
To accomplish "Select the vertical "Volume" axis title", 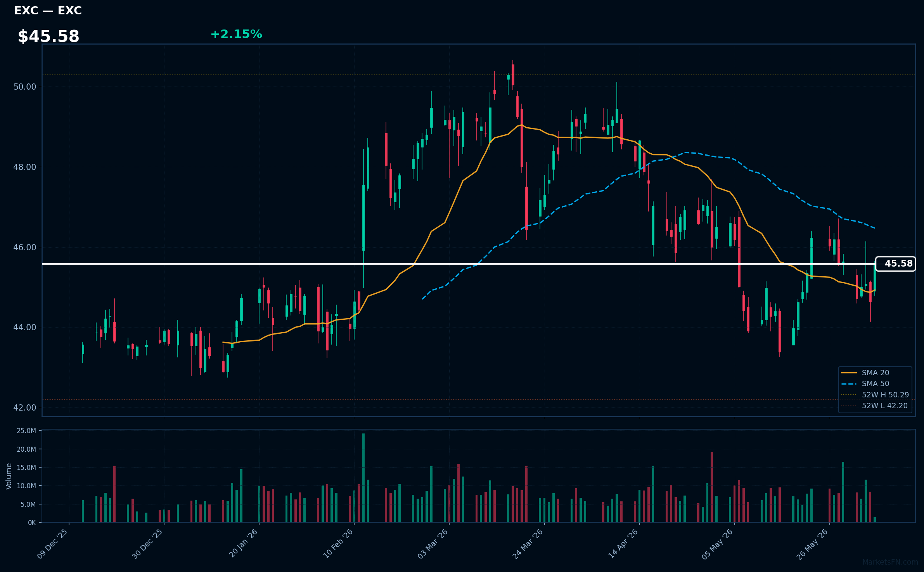I will click(9, 476).
